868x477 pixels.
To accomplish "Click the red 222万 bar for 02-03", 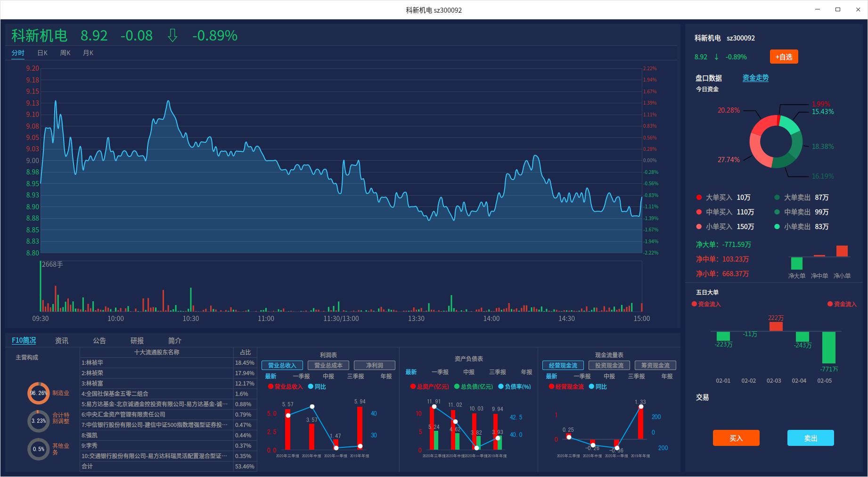I will tap(776, 326).
